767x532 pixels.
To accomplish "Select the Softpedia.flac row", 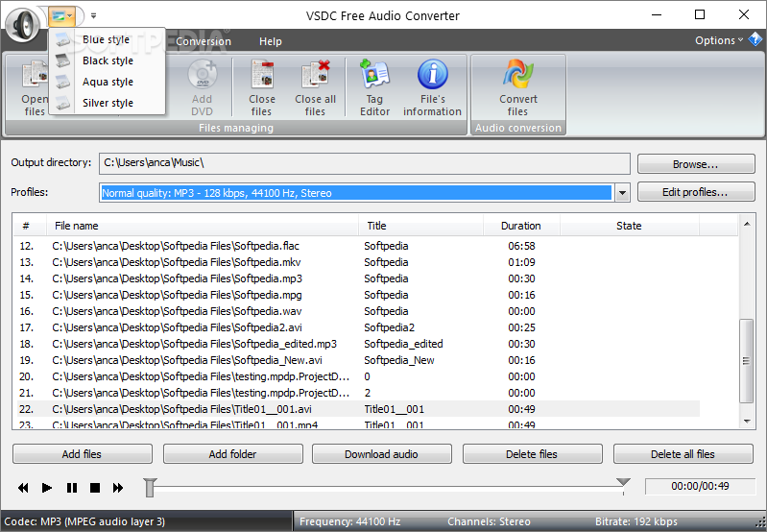I will point(359,246).
